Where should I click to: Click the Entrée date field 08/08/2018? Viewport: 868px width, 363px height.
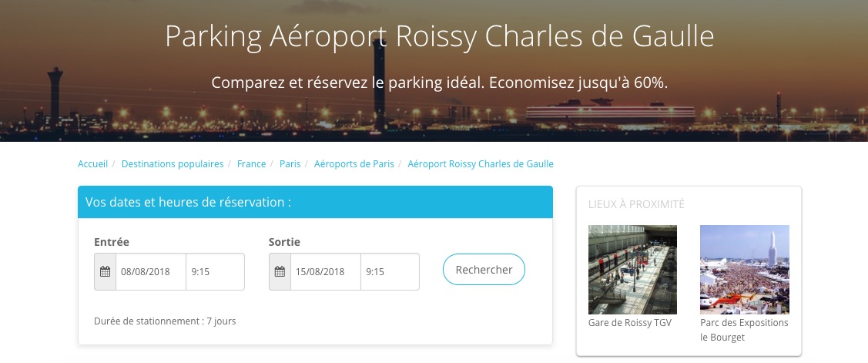151,272
